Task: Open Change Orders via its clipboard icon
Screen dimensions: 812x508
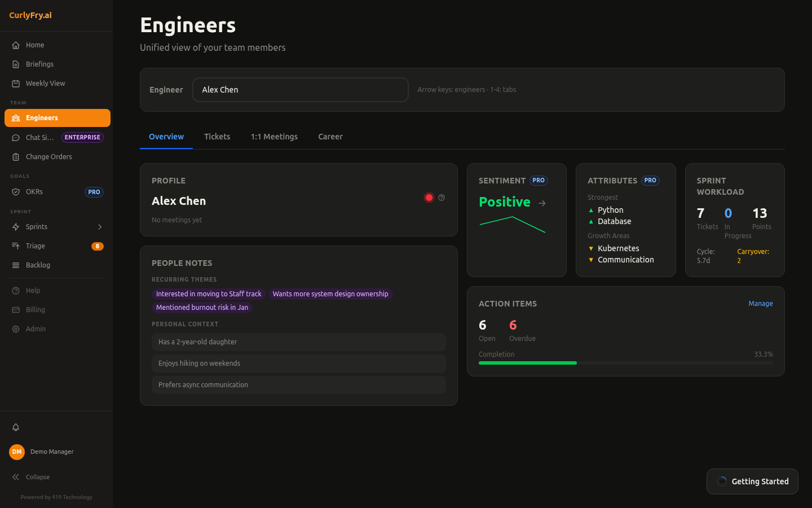Action: coord(15,156)
